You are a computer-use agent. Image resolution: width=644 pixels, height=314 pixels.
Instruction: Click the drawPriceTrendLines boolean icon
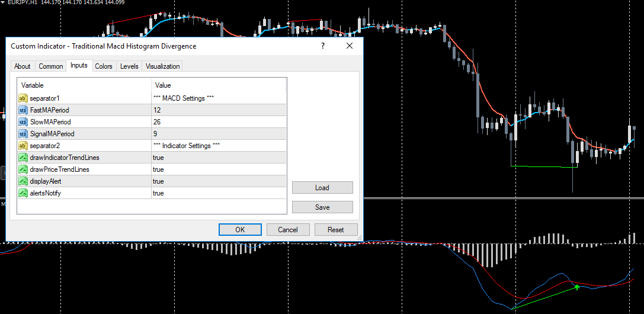(23, 169)
